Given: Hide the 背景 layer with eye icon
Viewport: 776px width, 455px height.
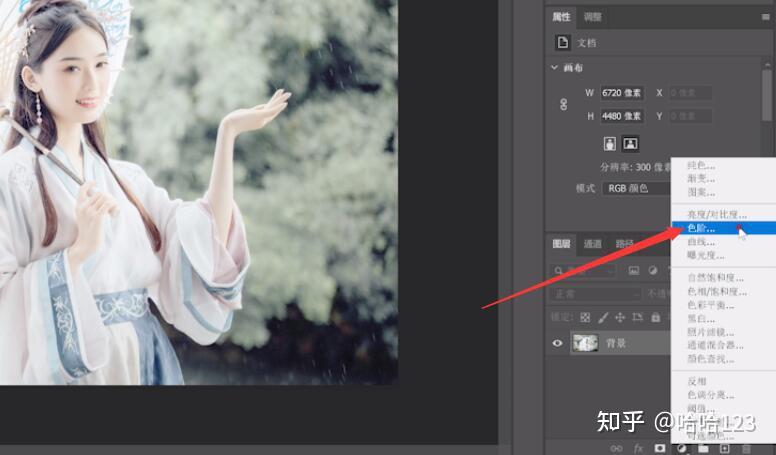Looking at the screenshot, I should click(557, 343).
